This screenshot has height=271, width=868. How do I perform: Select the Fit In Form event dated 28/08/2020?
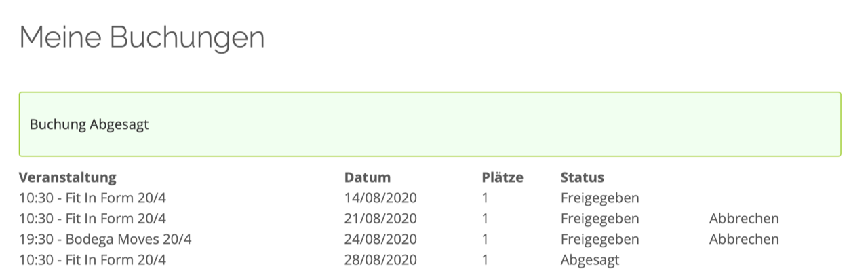[92, 259]
